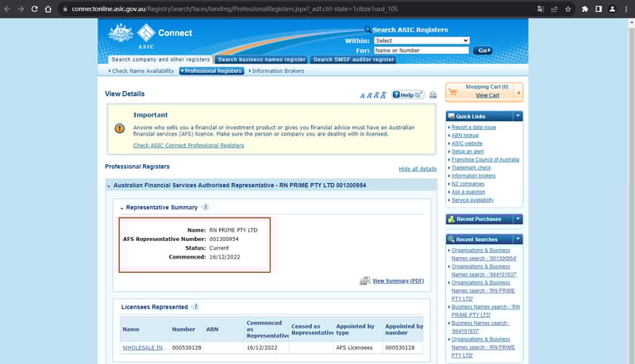
Task: Switch to Search business names register tab
Action: click(x=261, y=59)
